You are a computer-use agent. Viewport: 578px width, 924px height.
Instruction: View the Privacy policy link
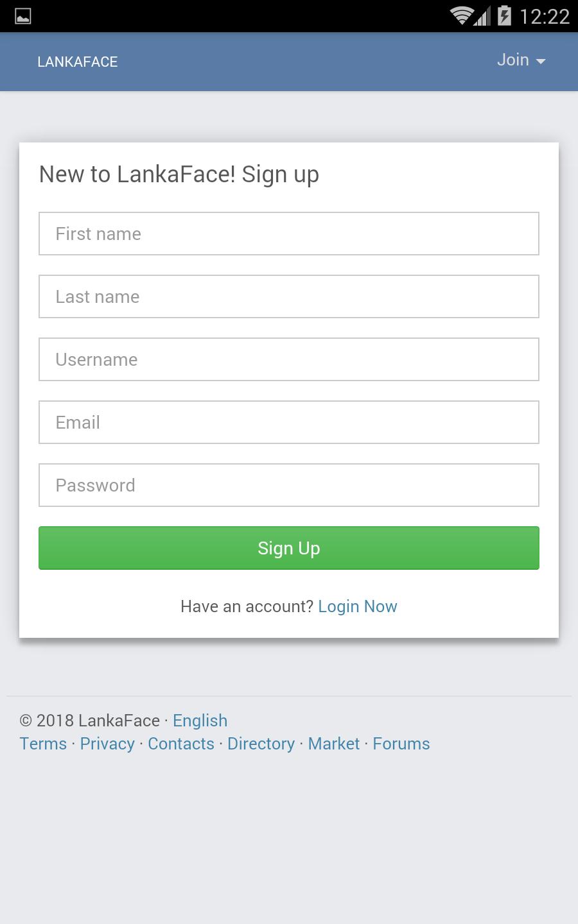[x=107, y=744]
